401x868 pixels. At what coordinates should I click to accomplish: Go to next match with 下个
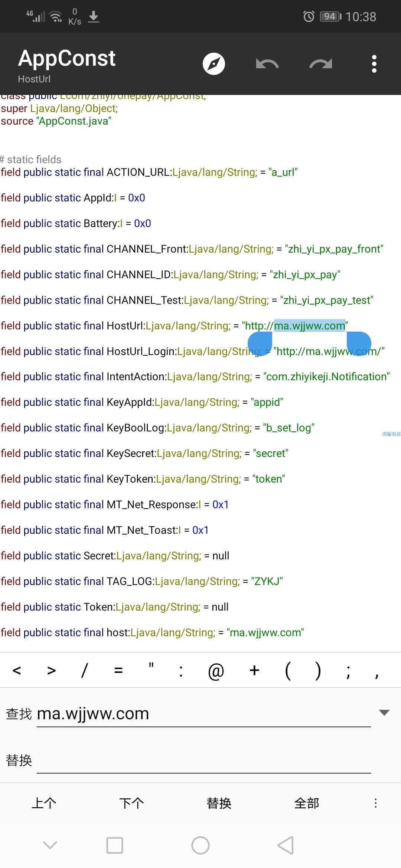(131, 803)
